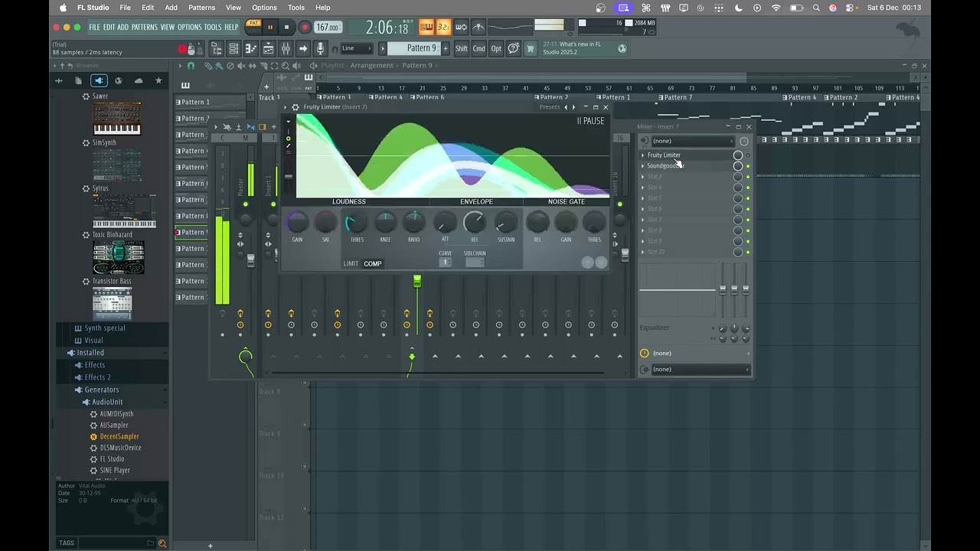
Task: Click the tempo field showing 167.000
Action: (x=328, y=27)
